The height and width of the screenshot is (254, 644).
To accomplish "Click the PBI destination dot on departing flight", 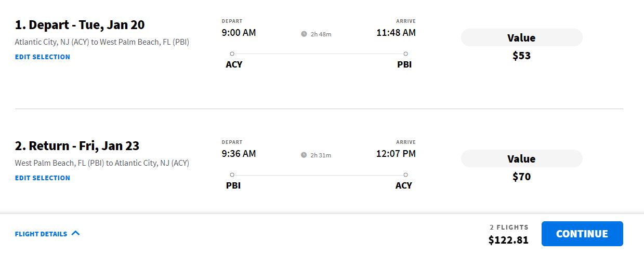I will [x=405, y=54].
